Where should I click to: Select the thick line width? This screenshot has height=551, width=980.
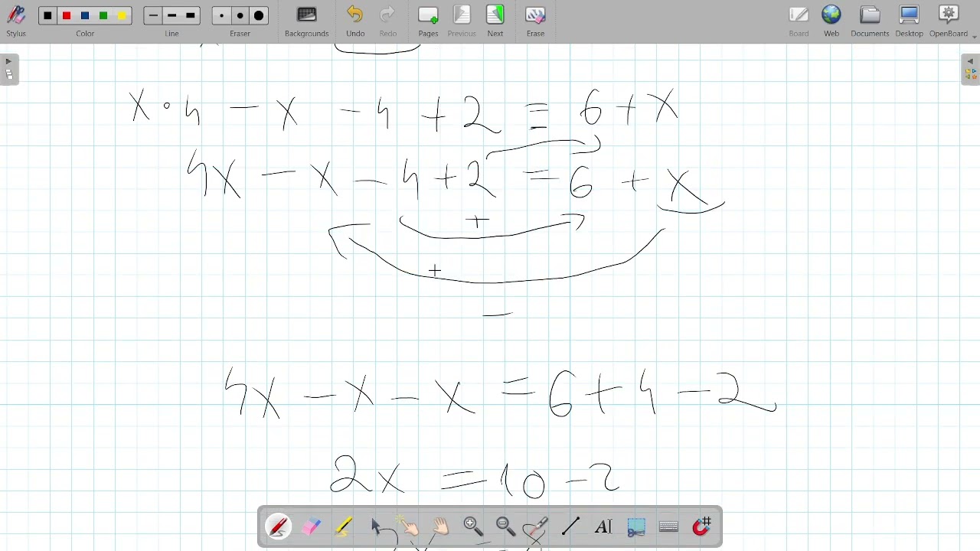tap(191, 15)
